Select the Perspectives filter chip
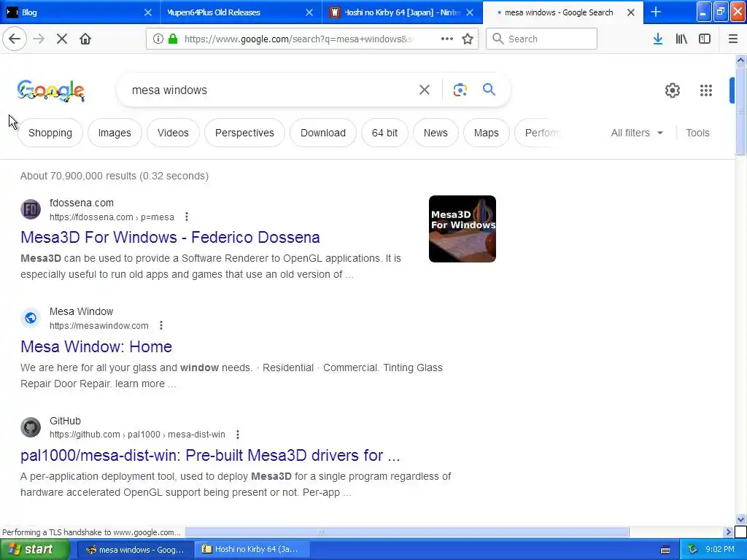The image size is (747, 560). 244,133
